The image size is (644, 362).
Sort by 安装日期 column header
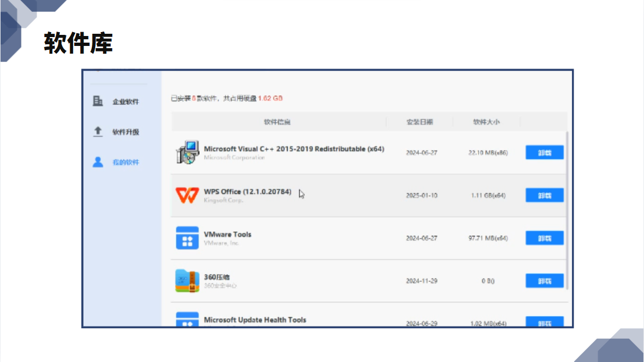click(x=420, y=122)
